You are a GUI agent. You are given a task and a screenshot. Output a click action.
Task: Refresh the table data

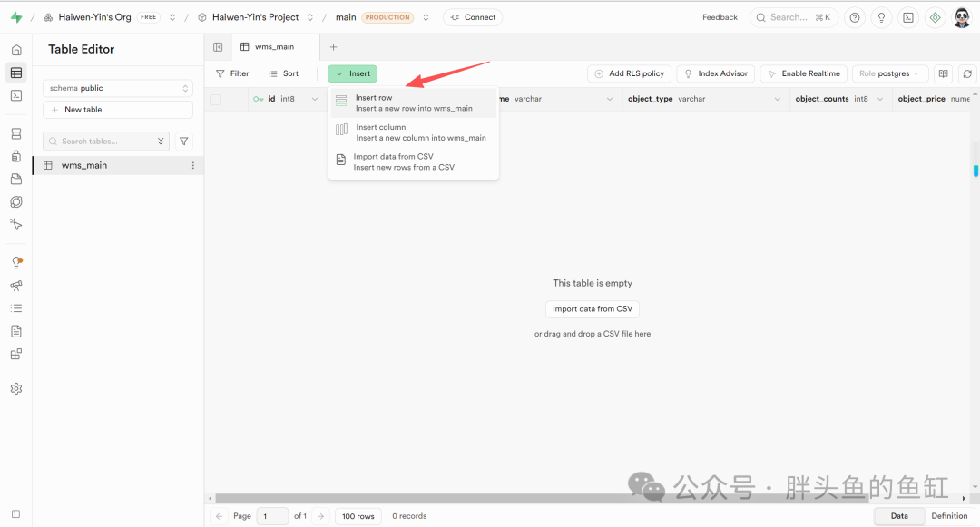967,73
